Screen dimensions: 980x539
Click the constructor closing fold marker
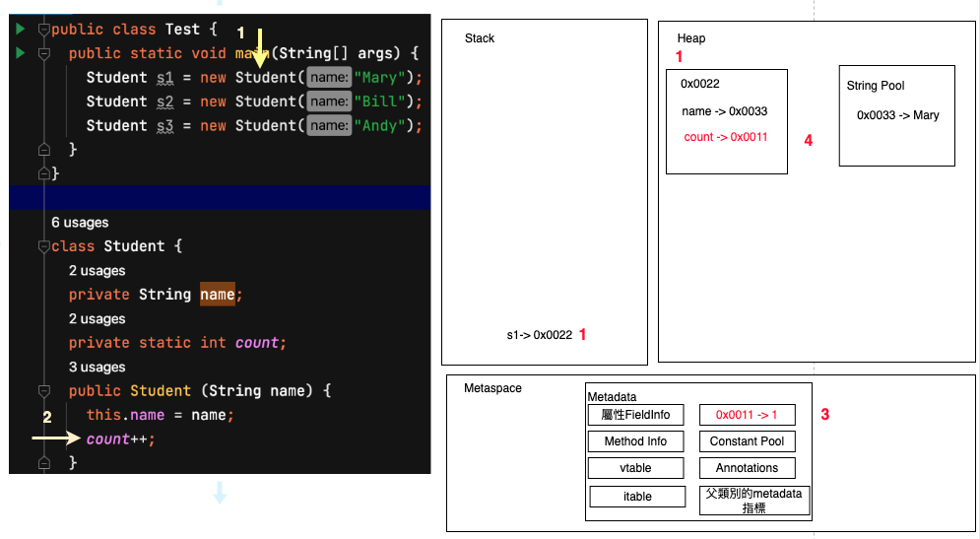point(43,463)
